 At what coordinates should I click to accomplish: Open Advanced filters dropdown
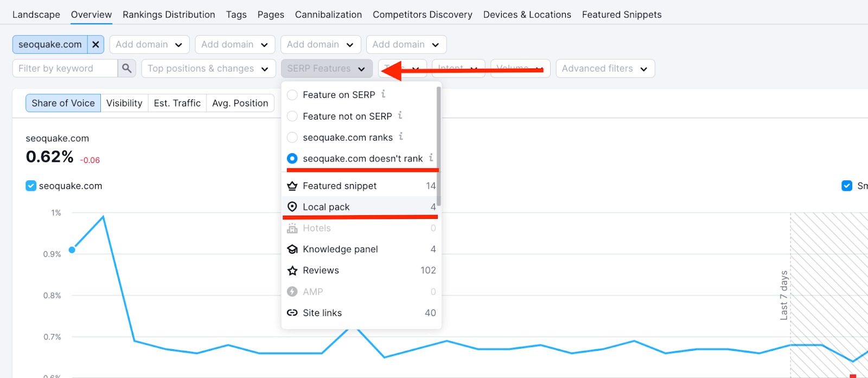click(x=605, y=68)
